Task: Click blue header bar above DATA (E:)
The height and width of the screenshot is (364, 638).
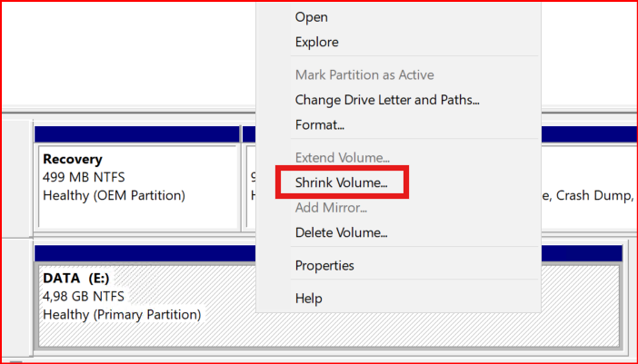Action: pos(145,251)
